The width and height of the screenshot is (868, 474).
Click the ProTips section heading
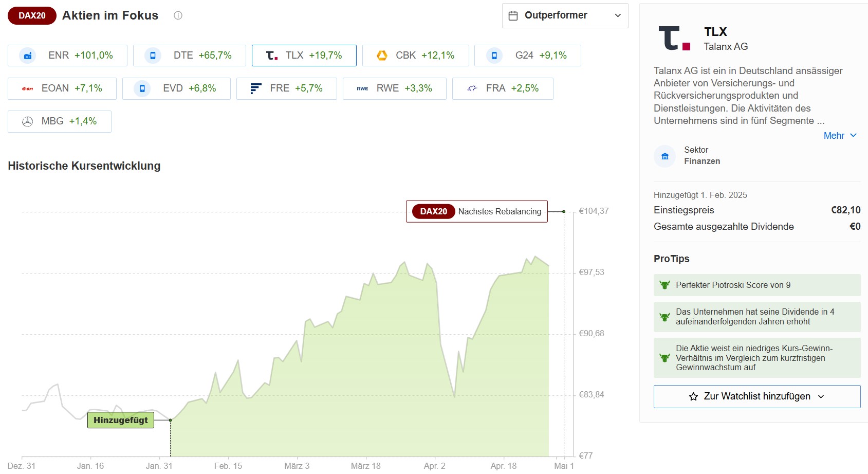[x=672, y=259]
